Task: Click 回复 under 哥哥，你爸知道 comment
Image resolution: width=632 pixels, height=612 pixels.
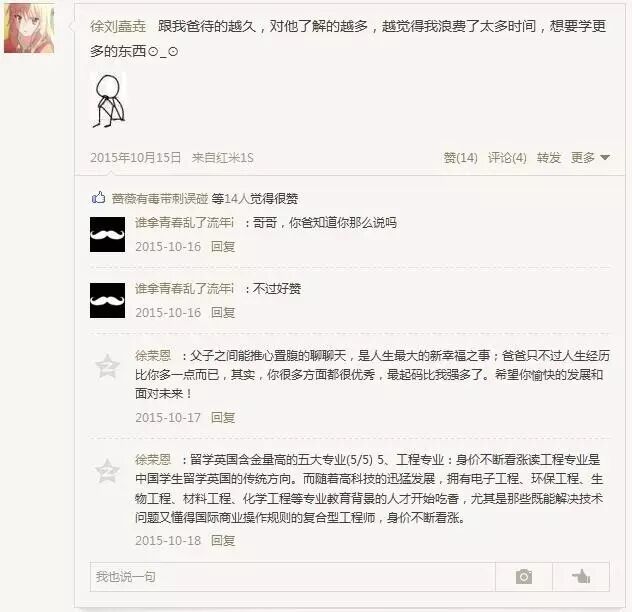Action: [223, 246]
